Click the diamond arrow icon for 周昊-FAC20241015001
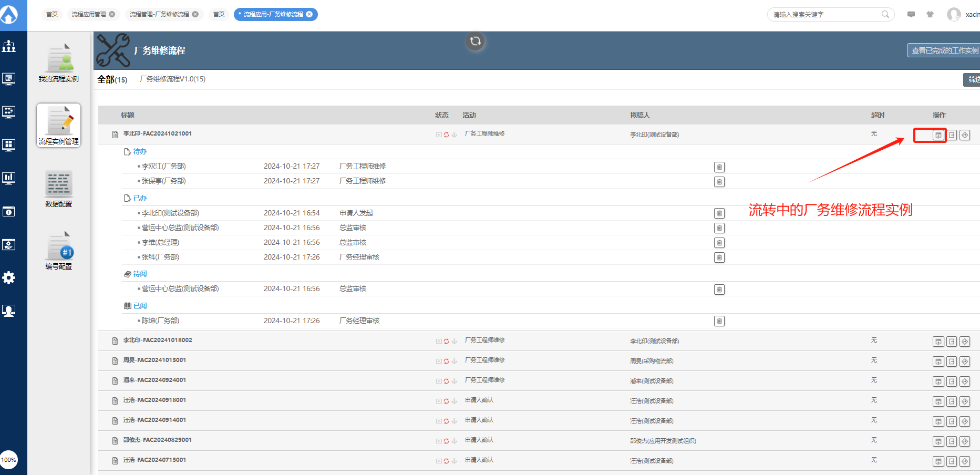Viewport: 980px width, 475px height. tap(965, 362)
